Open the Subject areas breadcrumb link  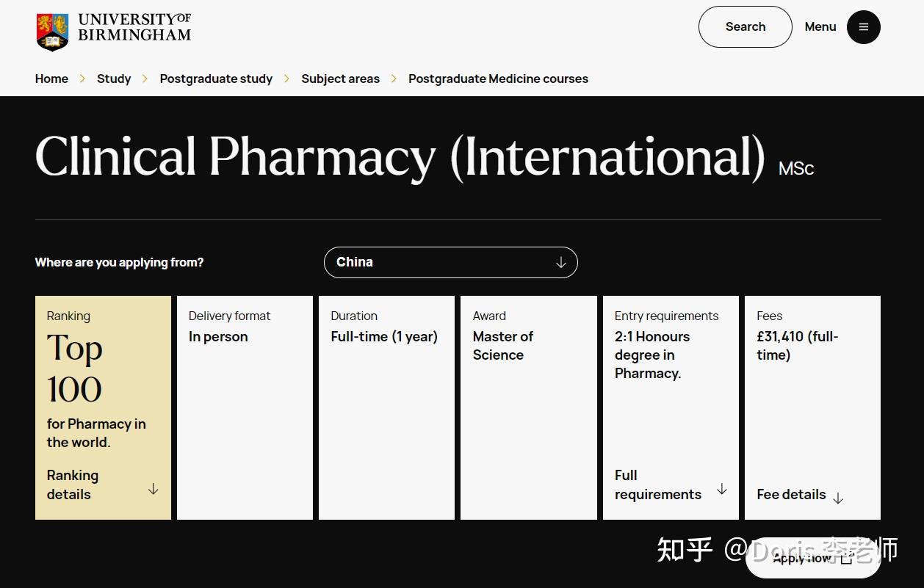[x=340, y=79]
